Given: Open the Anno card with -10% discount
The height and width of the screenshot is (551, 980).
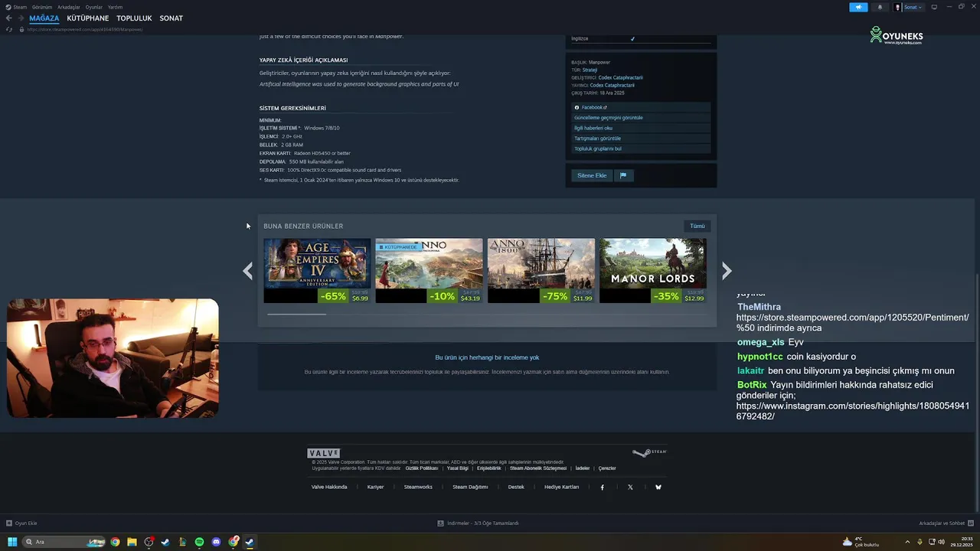Looking at the screenshot, I should (429, 271).
